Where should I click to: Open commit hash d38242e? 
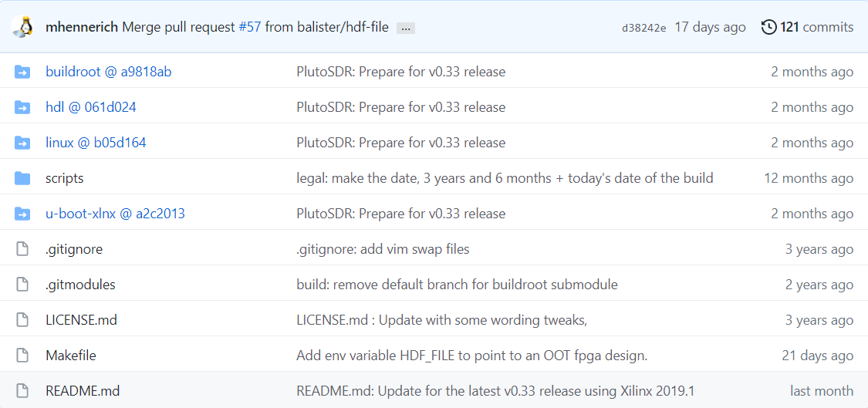(x=643, y=28)
